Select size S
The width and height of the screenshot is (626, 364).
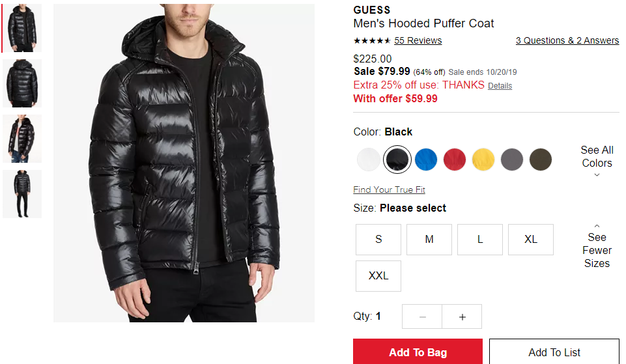coord(378,240)
